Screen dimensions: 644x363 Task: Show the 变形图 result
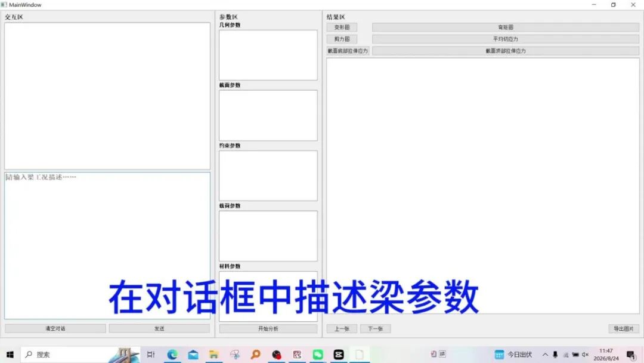[x=342, y=27]
